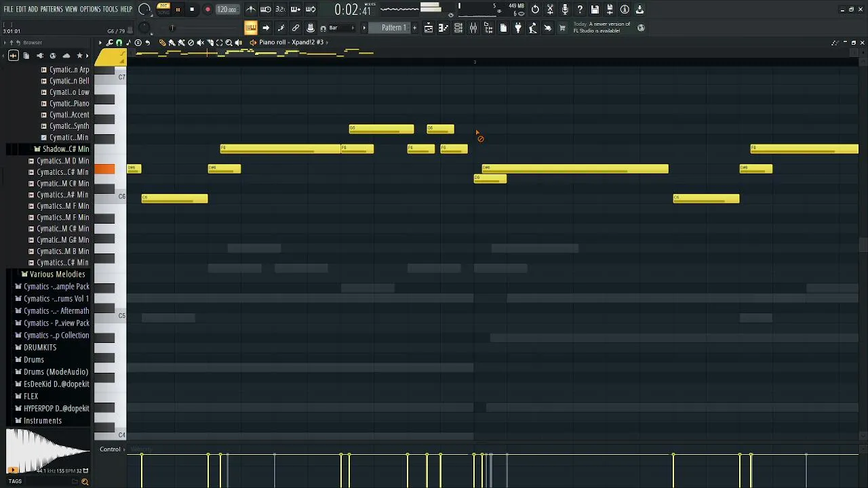Viewport: 868px width, 488px height.
Task: Open the FILE menu
Action: pyautogui.click(x=8, y=9)
